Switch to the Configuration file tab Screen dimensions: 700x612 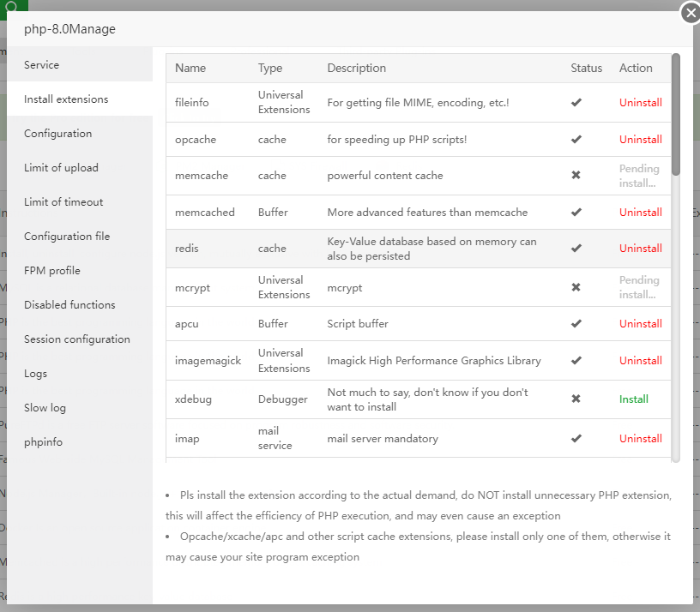(x=67, y=237)
